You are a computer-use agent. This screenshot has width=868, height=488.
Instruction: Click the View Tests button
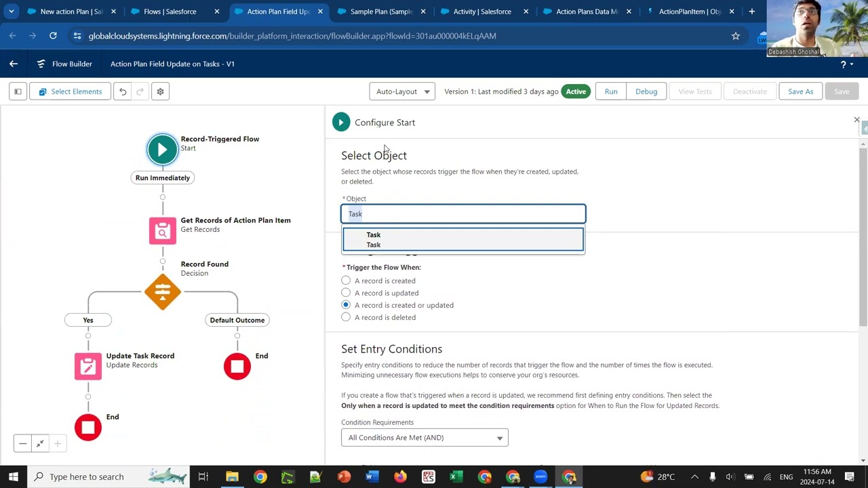click(x=695, y=91)
